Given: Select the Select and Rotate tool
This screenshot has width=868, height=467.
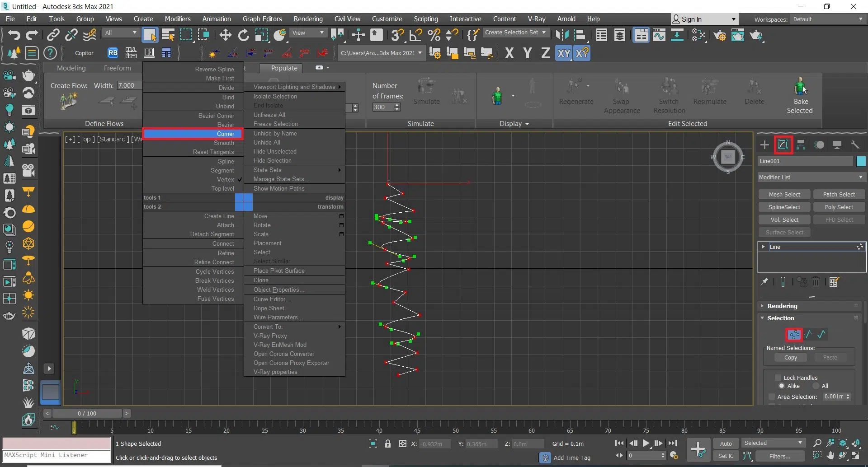Looking at the screenshot, I should pos(243,35).
